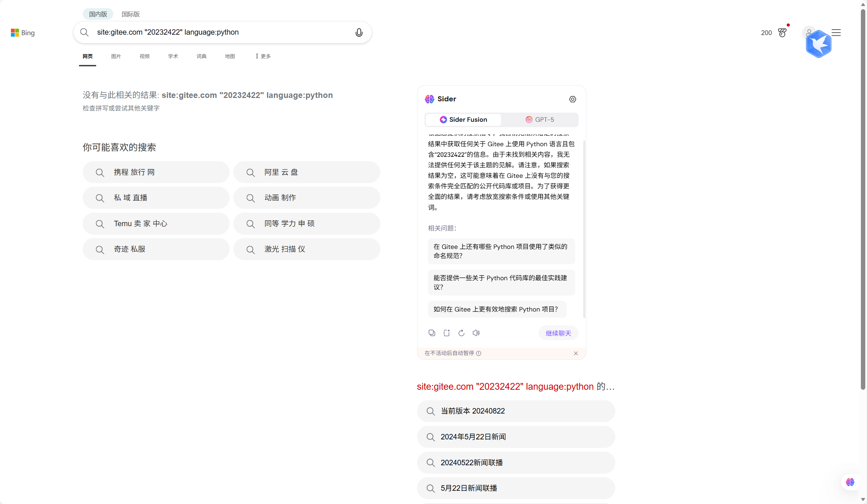Read Sider answer aloud with speaker icon

click(476, 333)
